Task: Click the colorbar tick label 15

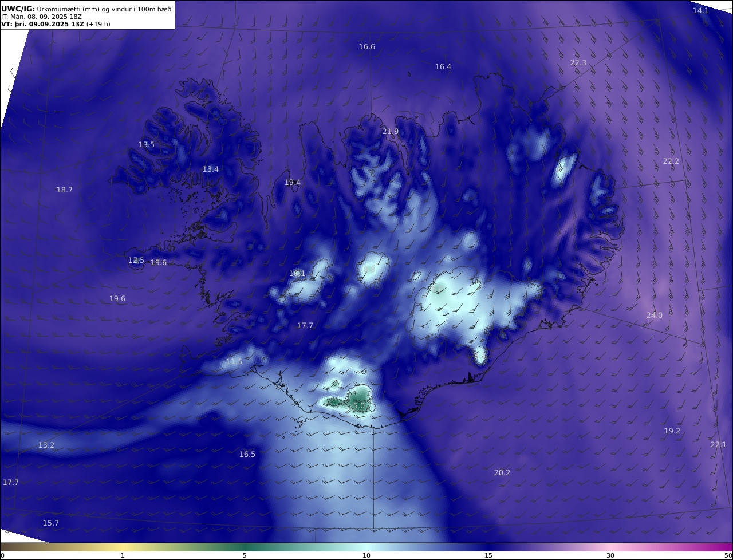Action: click(488, 555)
